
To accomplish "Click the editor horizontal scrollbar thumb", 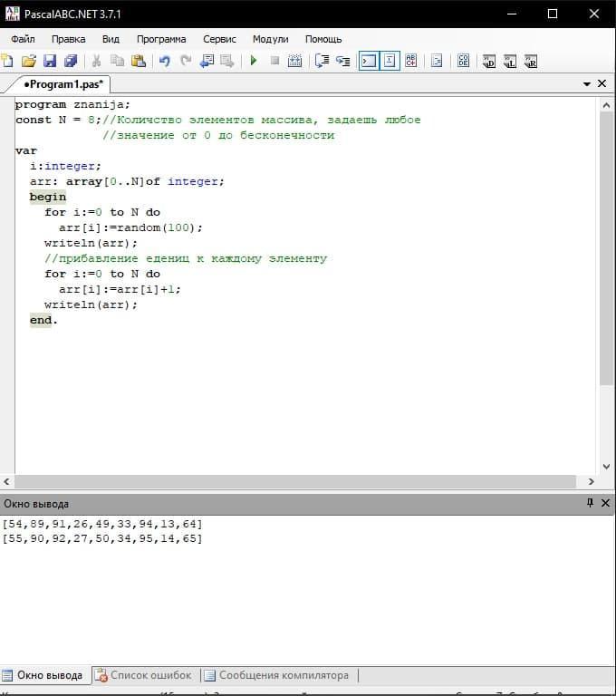I will tap(295, 481).
